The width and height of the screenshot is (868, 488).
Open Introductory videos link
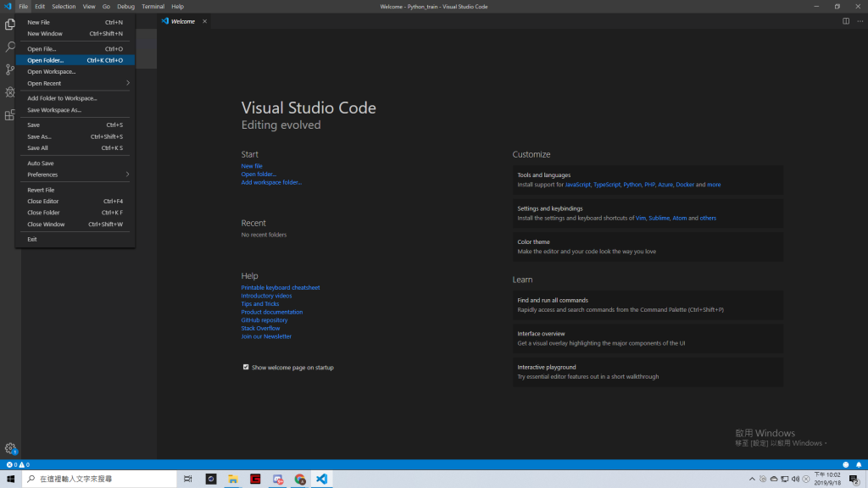point(266,296)
